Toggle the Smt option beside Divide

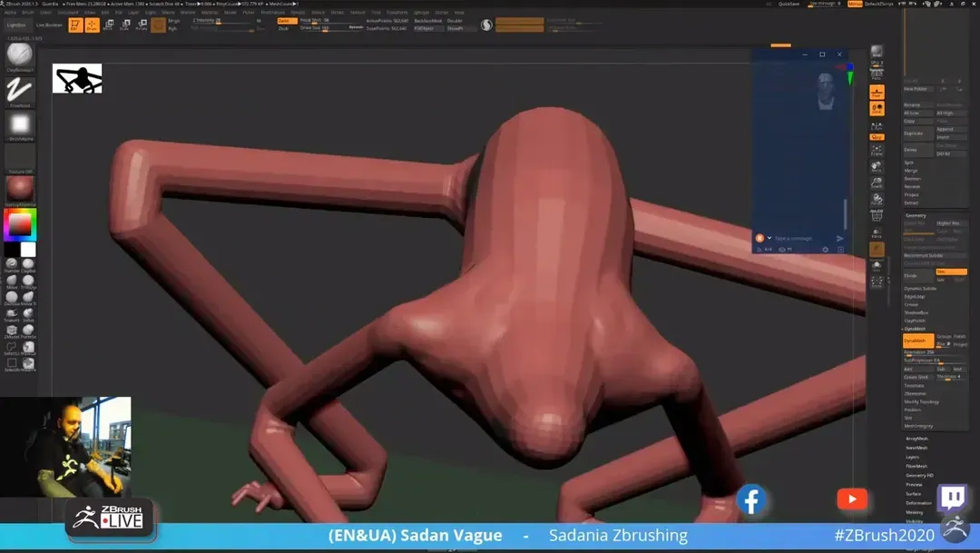(939, 272)
